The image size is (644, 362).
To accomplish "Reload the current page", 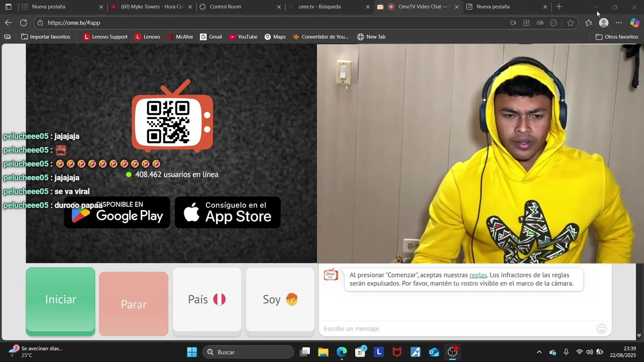I will click(x=23, y=23).
